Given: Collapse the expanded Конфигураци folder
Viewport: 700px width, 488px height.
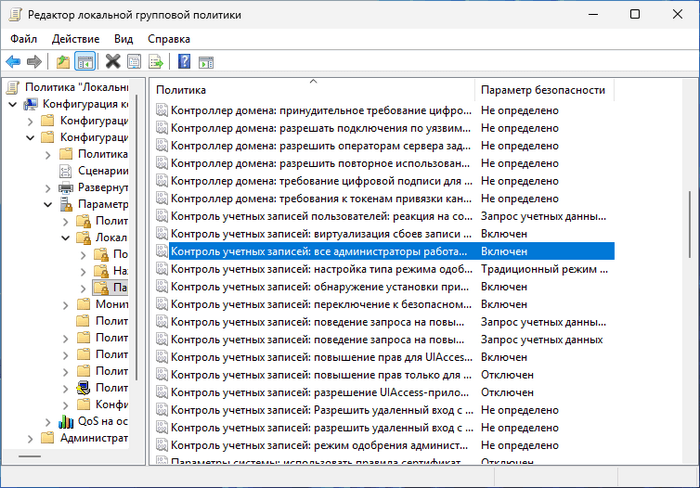Looking at the screenshot, I should tap(30, 138).
